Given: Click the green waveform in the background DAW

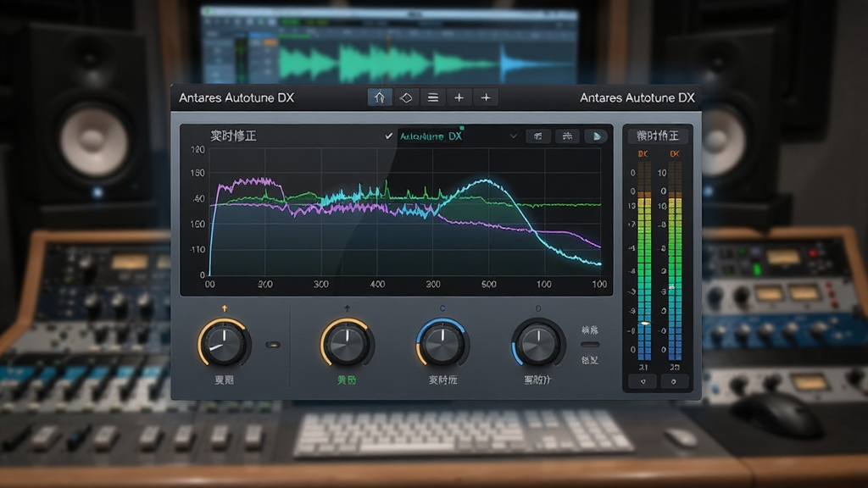Looking at the screenshot, I should point(387,63).
